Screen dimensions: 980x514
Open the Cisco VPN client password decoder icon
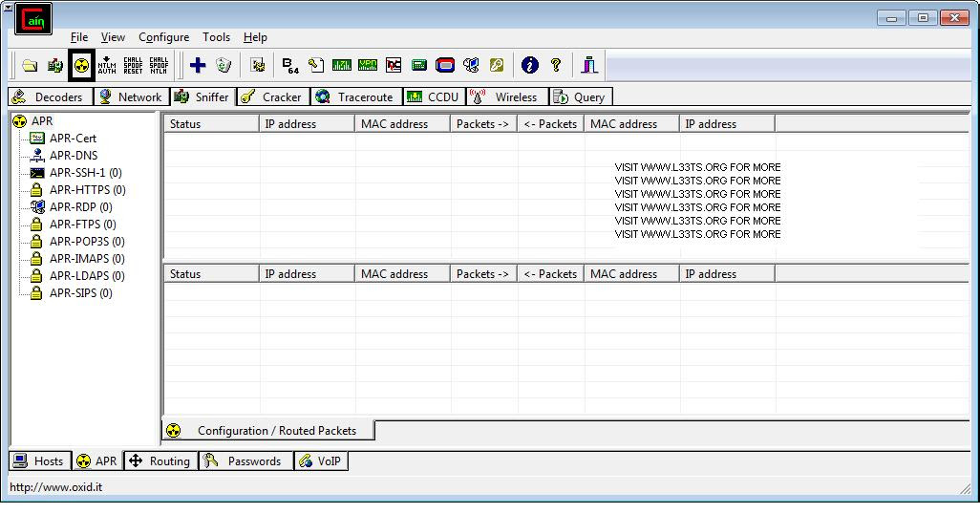point(368,65)
